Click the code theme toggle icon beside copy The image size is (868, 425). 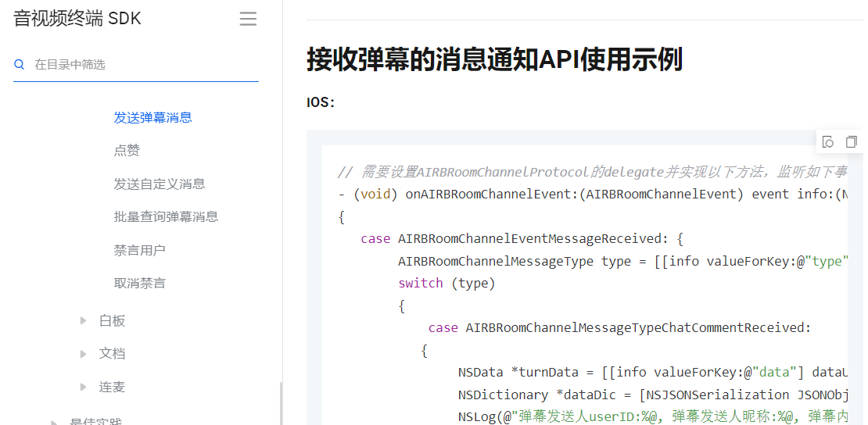(x=828, y=141)
